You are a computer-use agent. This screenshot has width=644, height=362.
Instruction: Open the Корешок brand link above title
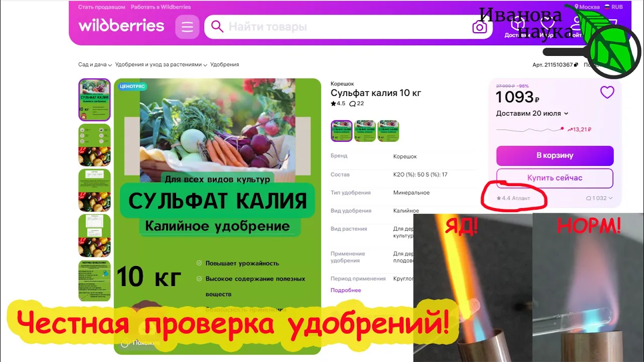click(342, 84)
